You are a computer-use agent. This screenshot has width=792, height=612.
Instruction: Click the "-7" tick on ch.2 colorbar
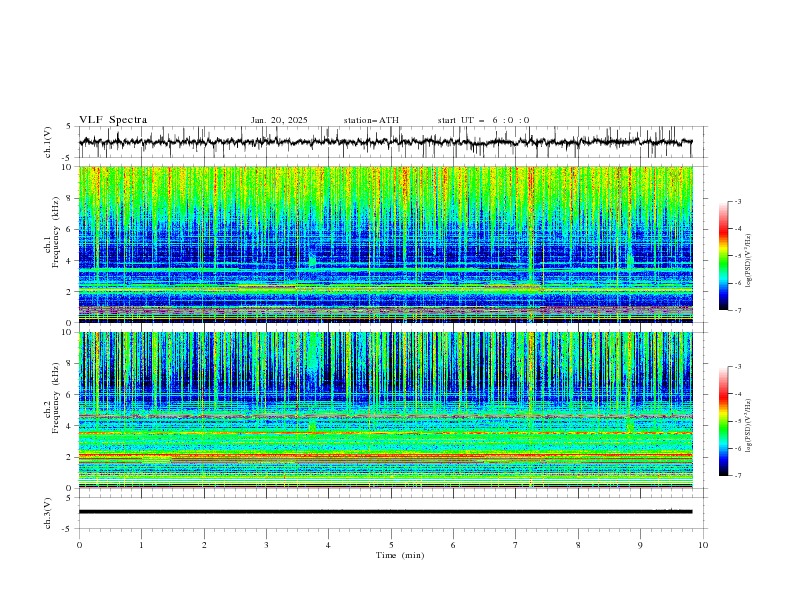(x=738, y=476)
